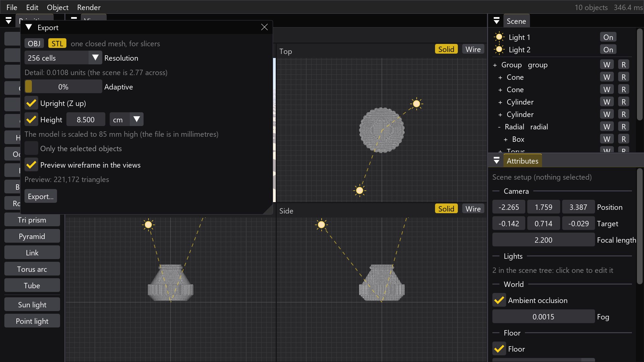644x362 pixels.
Task: Toggle W for the first Cylinder row
Action: (x=607, y=102)
